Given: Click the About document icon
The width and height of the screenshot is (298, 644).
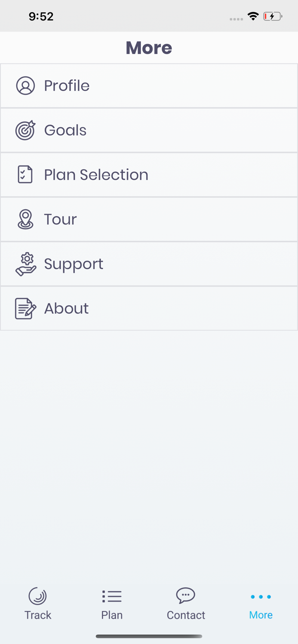Looking at the screenshot, I should click(x=25, y=308).
